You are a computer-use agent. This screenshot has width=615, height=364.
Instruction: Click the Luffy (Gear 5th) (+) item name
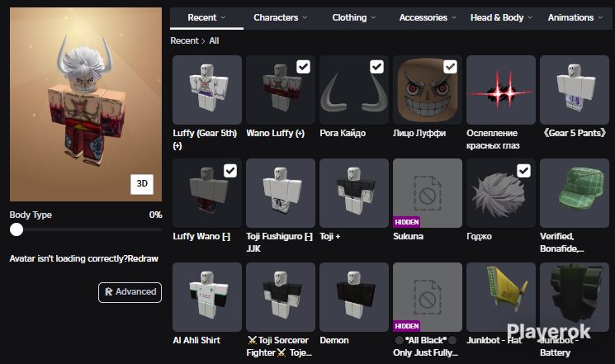[205, 139]
